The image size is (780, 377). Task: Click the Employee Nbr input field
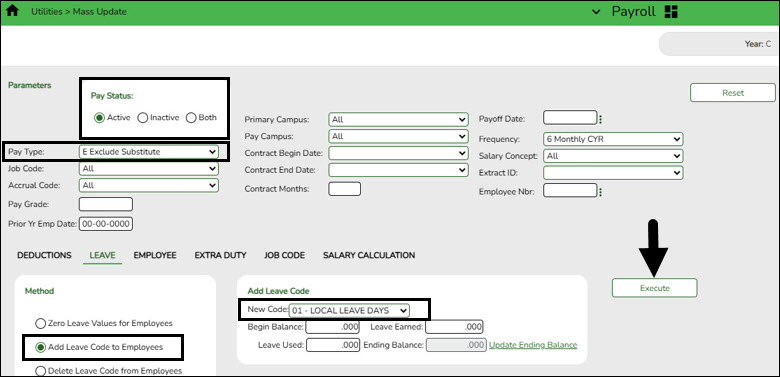(x=570, y=190)
